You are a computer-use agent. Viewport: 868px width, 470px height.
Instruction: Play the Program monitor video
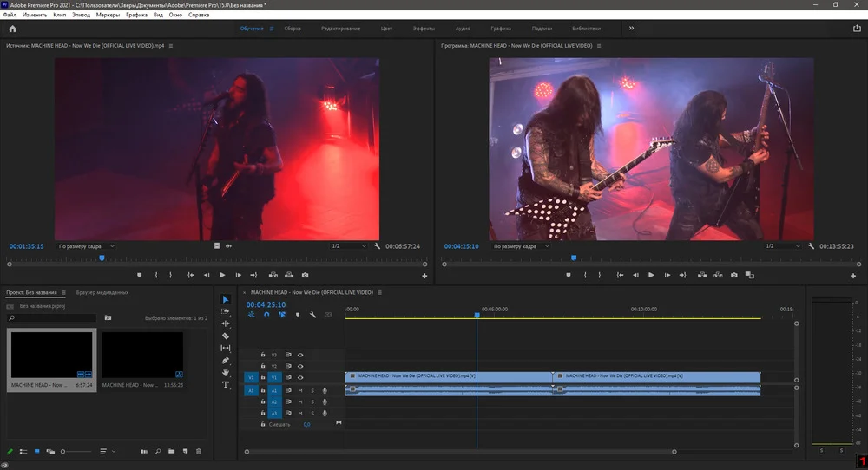click(x=651, y=275)
